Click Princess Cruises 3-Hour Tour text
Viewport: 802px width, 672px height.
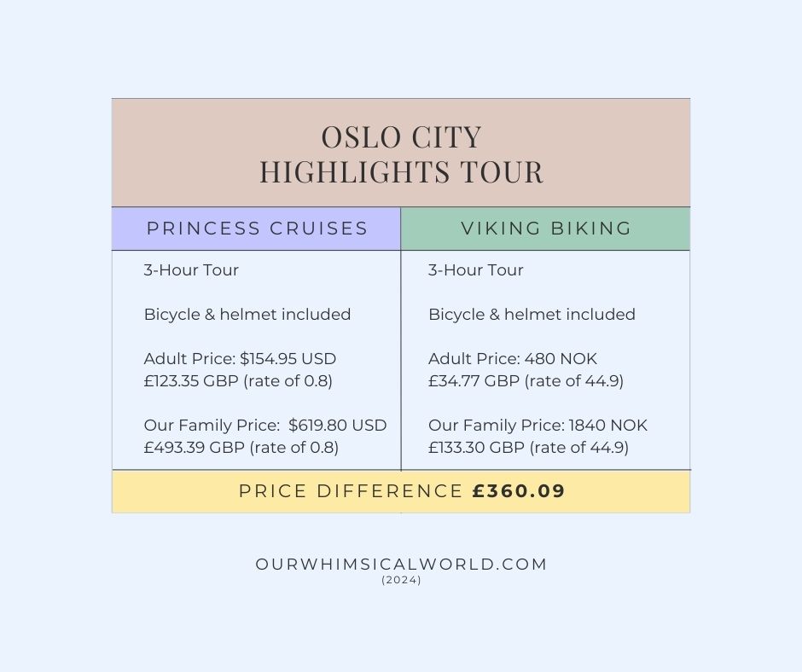click(x=191, y=270)
